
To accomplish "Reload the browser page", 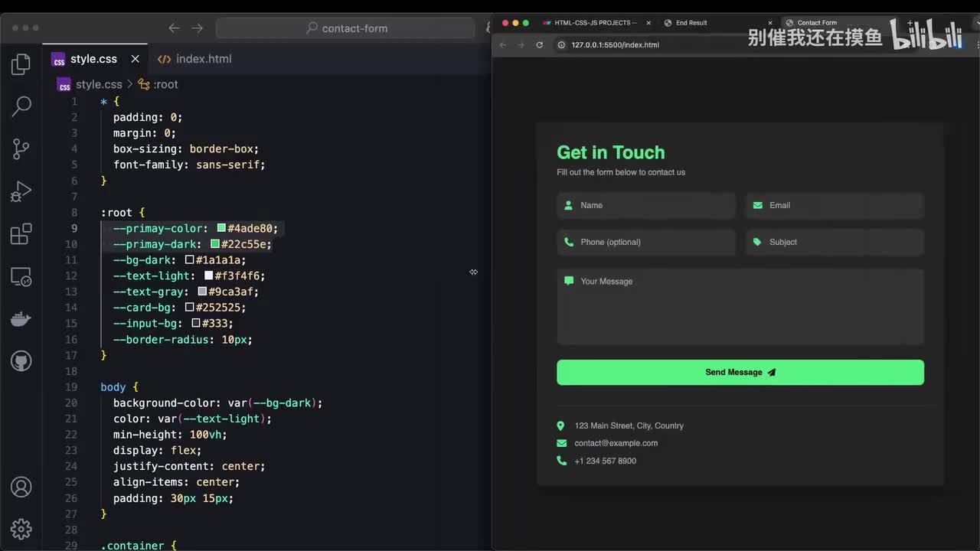I will [539, 45].
